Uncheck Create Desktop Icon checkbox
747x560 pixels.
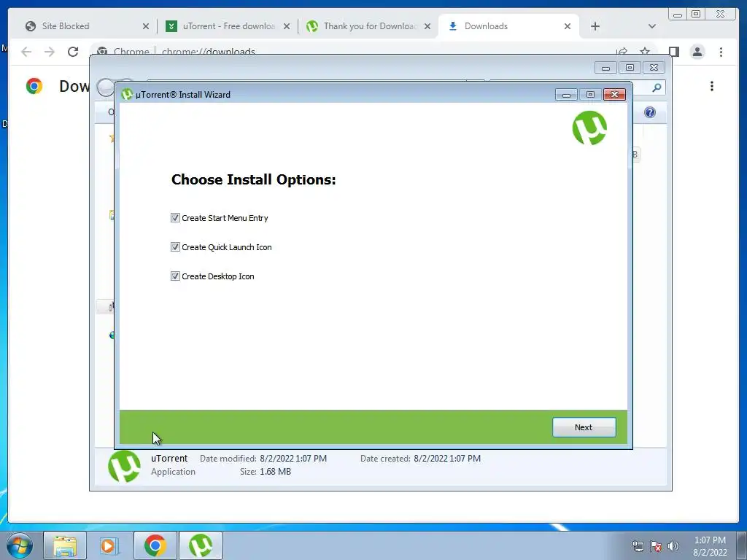tap(175, 276)
